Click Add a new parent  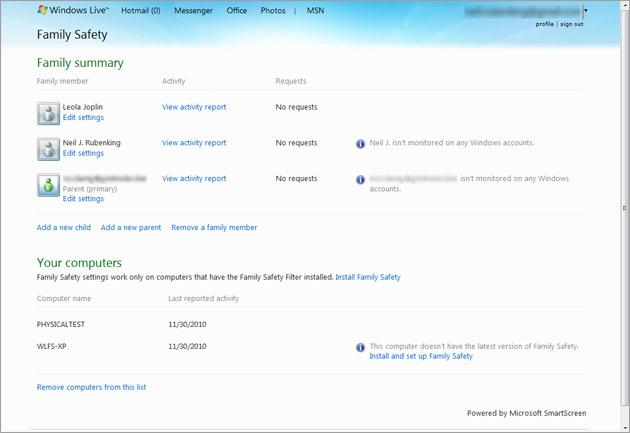(131, 227)
